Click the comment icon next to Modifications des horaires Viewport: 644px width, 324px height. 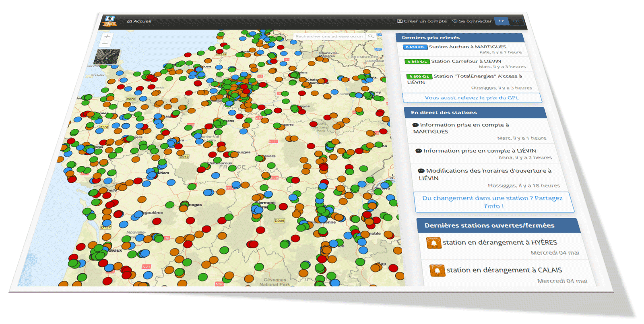[421, 171]
